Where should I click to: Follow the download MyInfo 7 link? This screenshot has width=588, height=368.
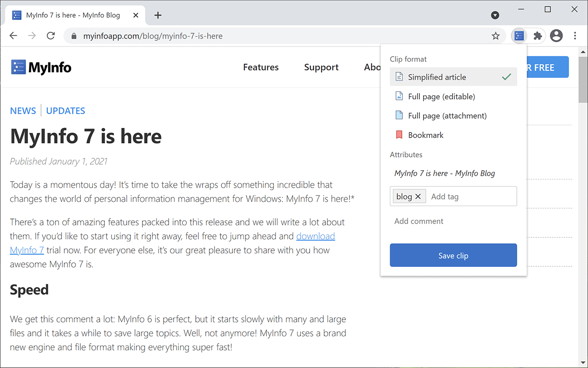tap(315, 236)
